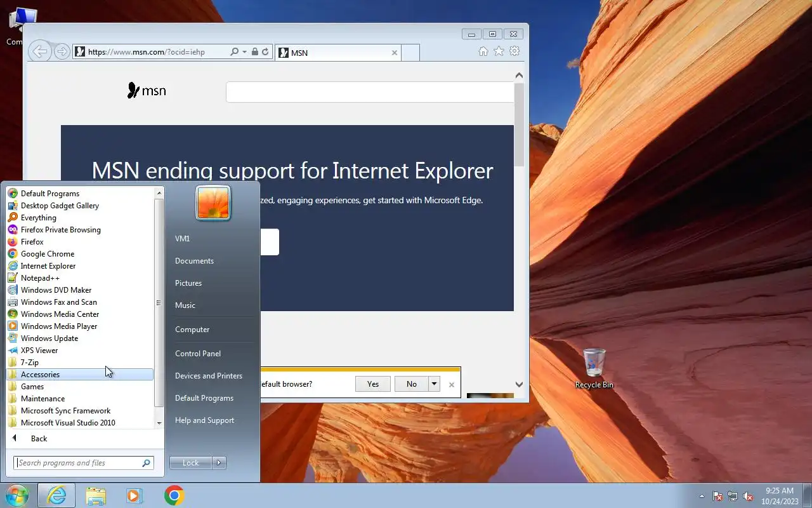The width and height of the screenshot is (812, 508).
Task: Open the VM1 user folder
Action: (213, 239)
